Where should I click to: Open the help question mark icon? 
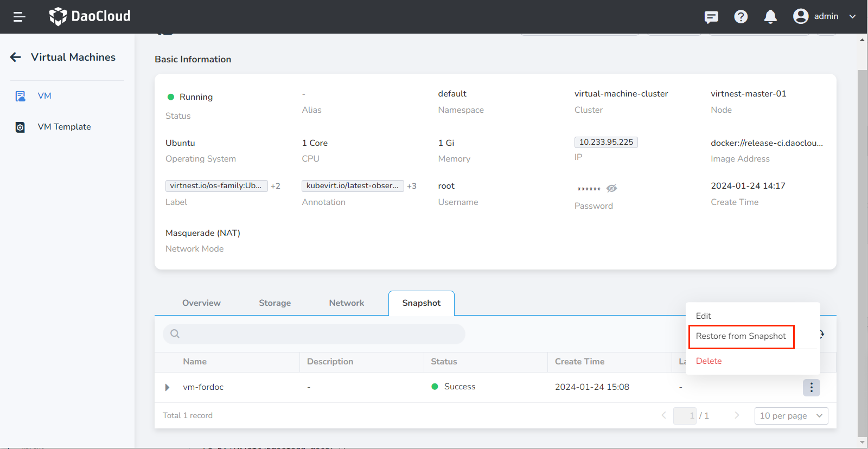[741, 17]
